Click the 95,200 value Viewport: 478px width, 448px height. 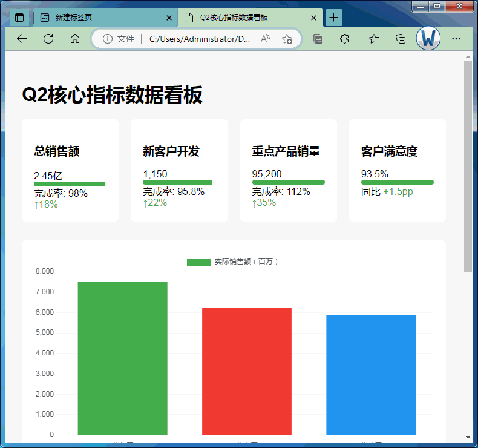pyautogui.click(x=267, y=174)
